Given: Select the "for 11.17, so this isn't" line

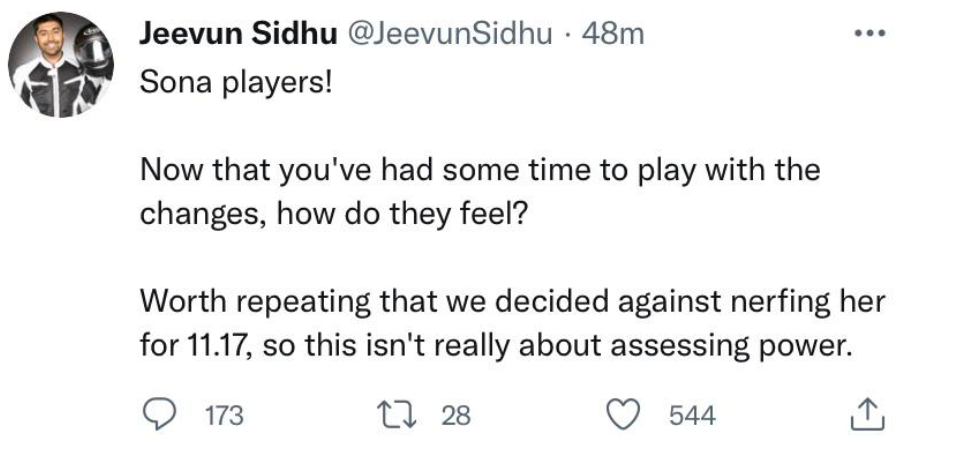Looking at the screenshot, I should click(493, 346).
